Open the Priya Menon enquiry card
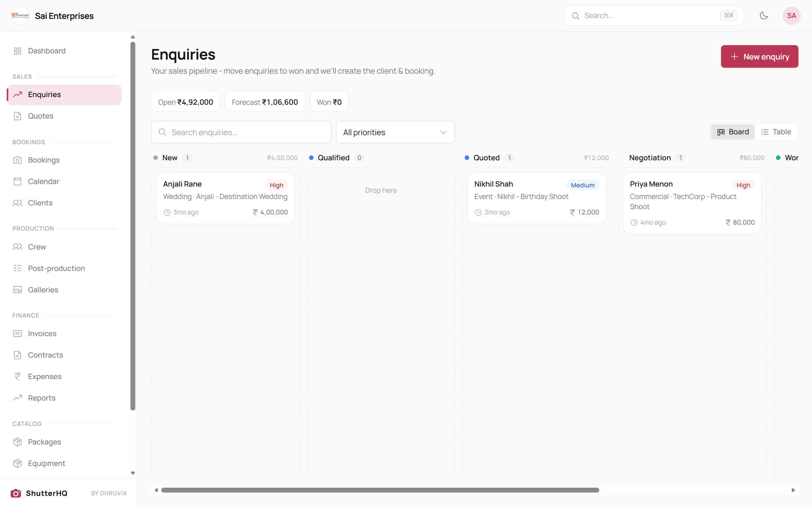The width and height of the screenshot is (812, 508). click(x=692, y=203)
